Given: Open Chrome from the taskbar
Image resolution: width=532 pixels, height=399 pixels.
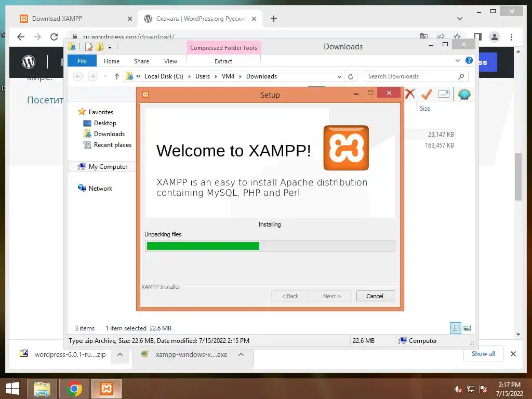Looking at the screenshot, I should (x=74, y=389).
